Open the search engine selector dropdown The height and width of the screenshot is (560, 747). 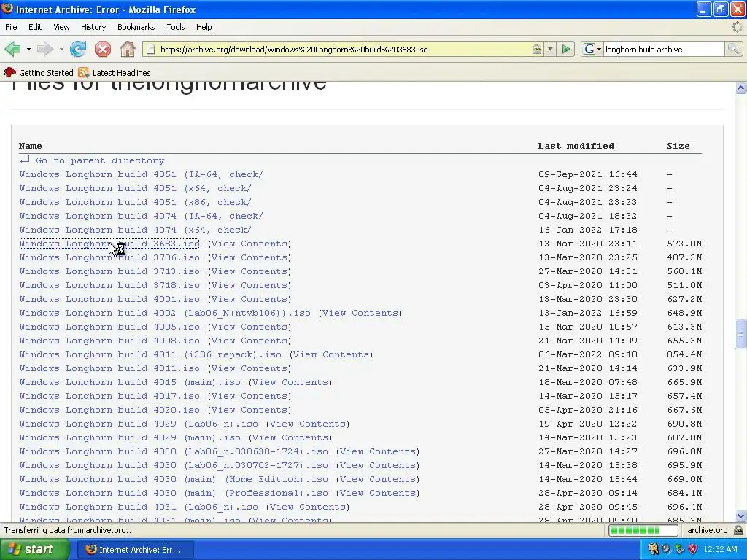599,49
